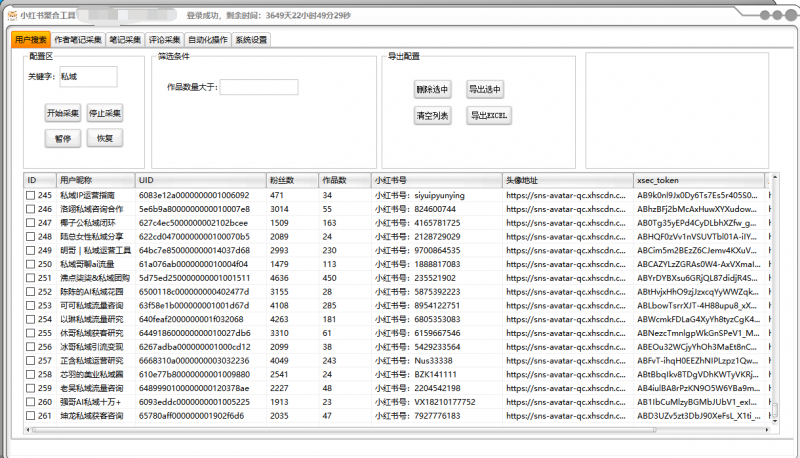
Task: Click 小红书号: BZK141111 cell
Action: 415,374
